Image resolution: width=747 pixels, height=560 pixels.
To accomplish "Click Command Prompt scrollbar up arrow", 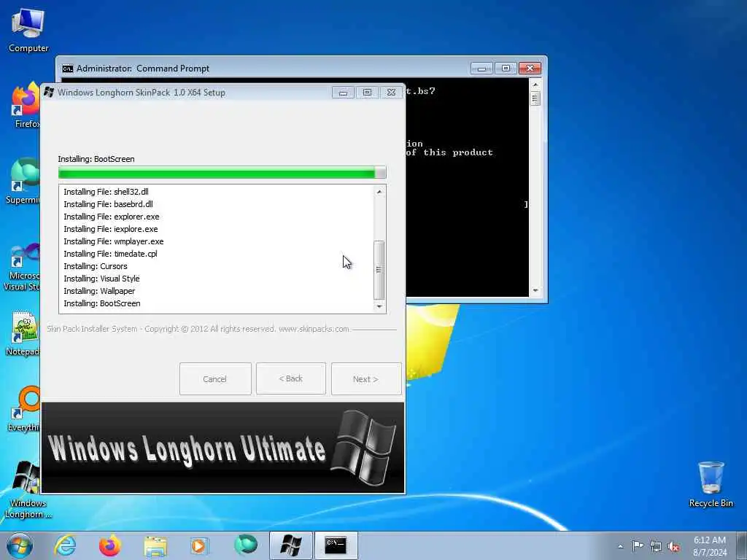I will (535, 85).
